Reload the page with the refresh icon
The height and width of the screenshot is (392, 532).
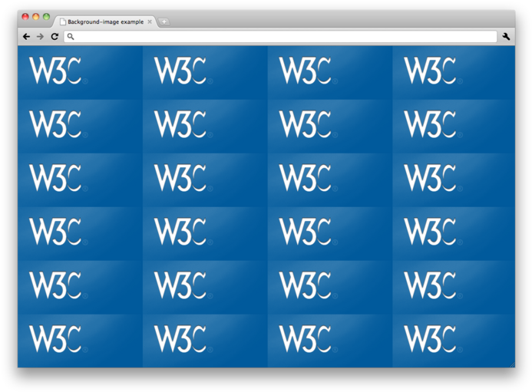click(55, 37)
